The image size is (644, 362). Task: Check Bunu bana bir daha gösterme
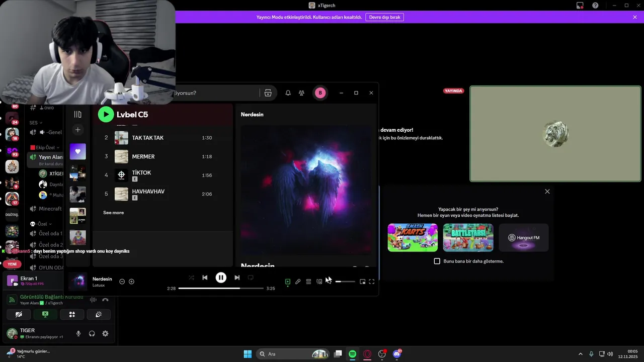[437, 261]
